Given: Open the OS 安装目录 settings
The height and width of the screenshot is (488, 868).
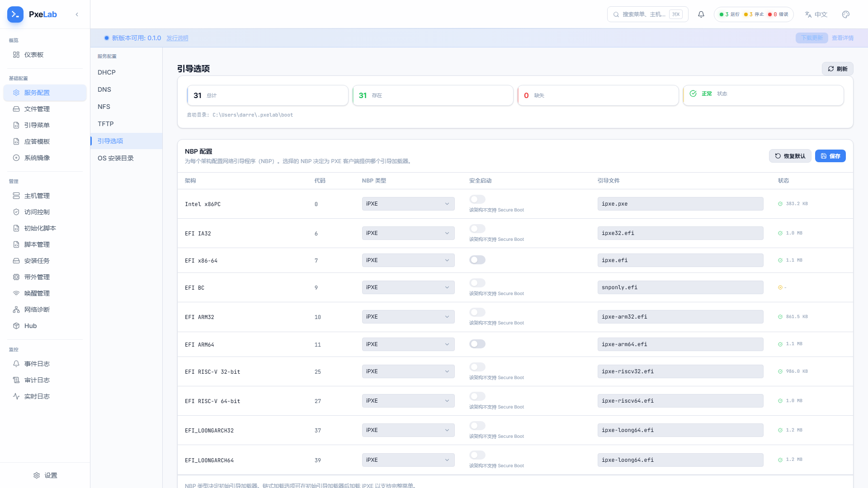Looking at the screenshot, I should coord(127,158).
